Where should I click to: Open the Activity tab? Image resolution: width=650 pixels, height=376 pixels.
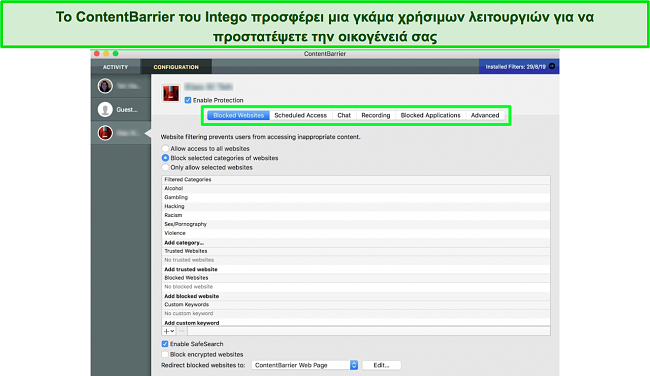115,67
